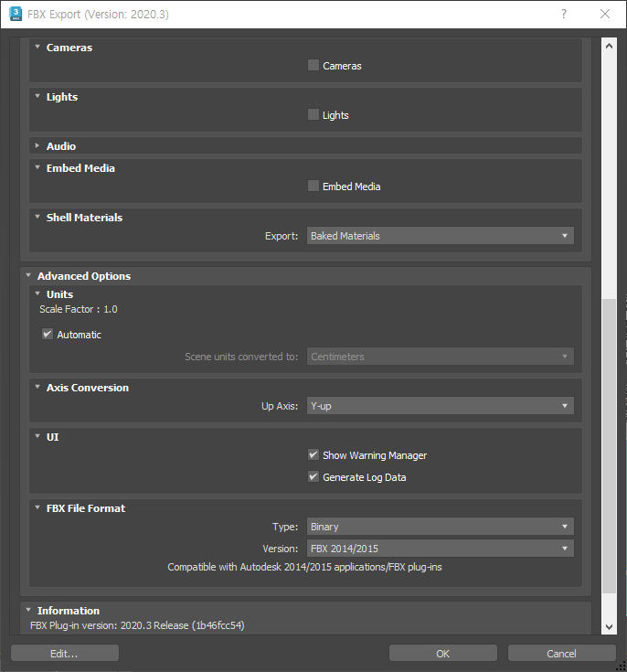Enable the Lights checkbox
This screenshot has height=672, width=627.
coord(313,114)
